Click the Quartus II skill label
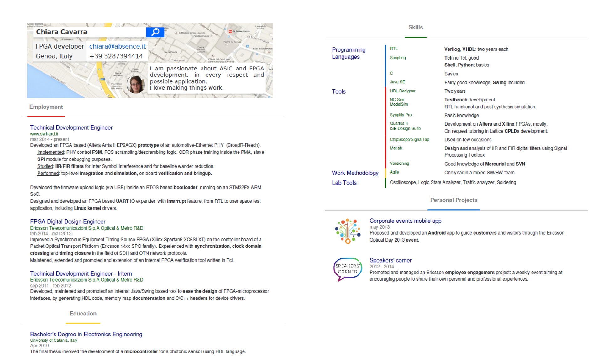The height and width of the screenshot is (364, 603). pyautogui.click(x=399, y=123)
